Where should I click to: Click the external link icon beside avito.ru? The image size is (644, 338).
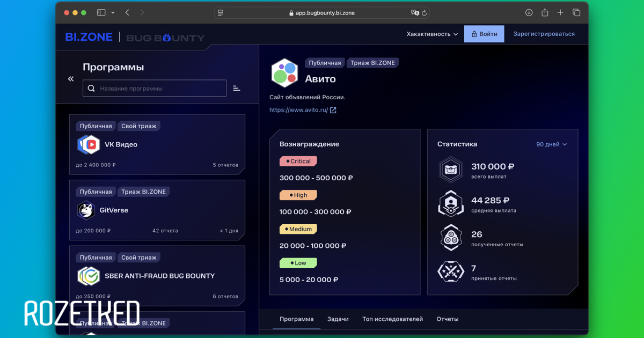(x=333, y=110)
